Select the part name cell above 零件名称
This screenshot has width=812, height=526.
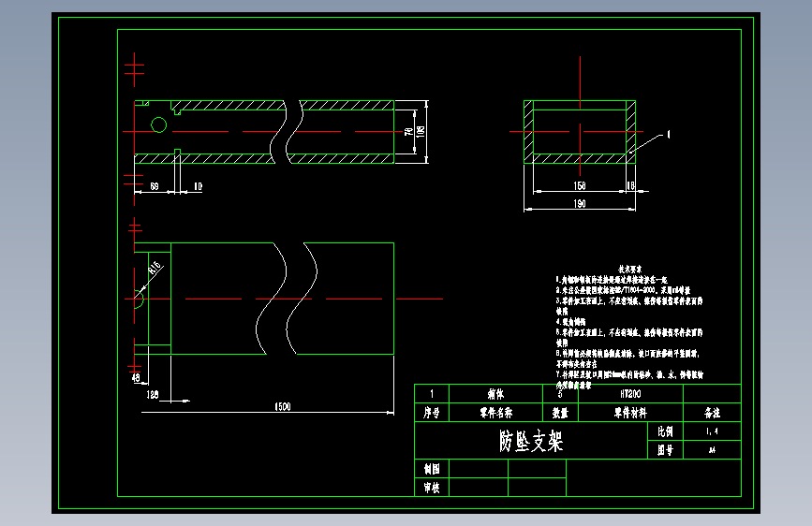coord(495,394)
